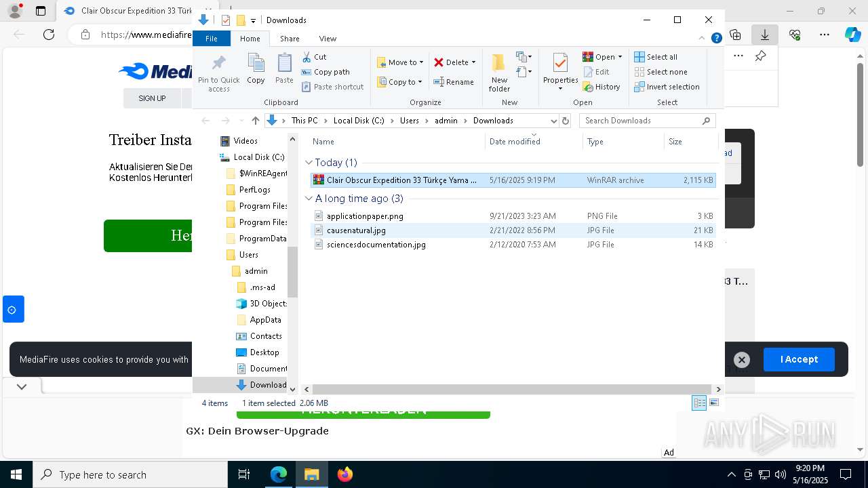The image size is (868, 488).
Task: Refresh the Downloads folder view
Action: (x=566, y=121)
